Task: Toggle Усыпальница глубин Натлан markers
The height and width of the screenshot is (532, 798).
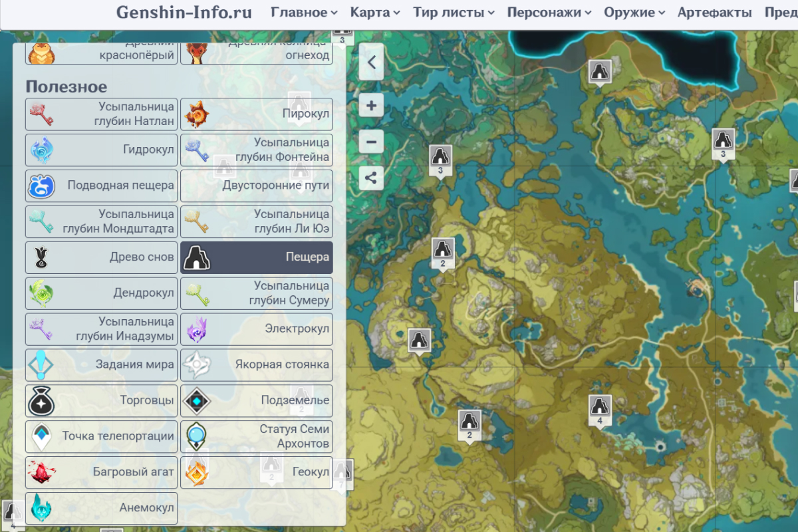Action: (x=102, y=114)
